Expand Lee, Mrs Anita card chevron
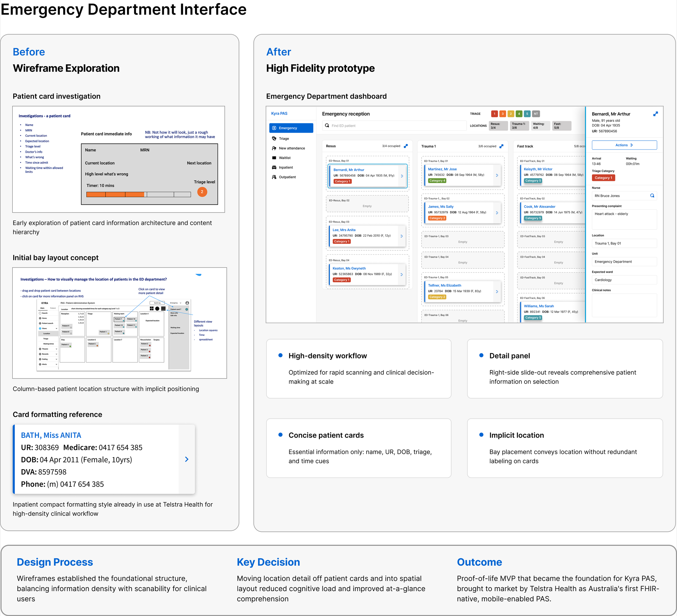 pyautogui.click(x=402, y=236)
